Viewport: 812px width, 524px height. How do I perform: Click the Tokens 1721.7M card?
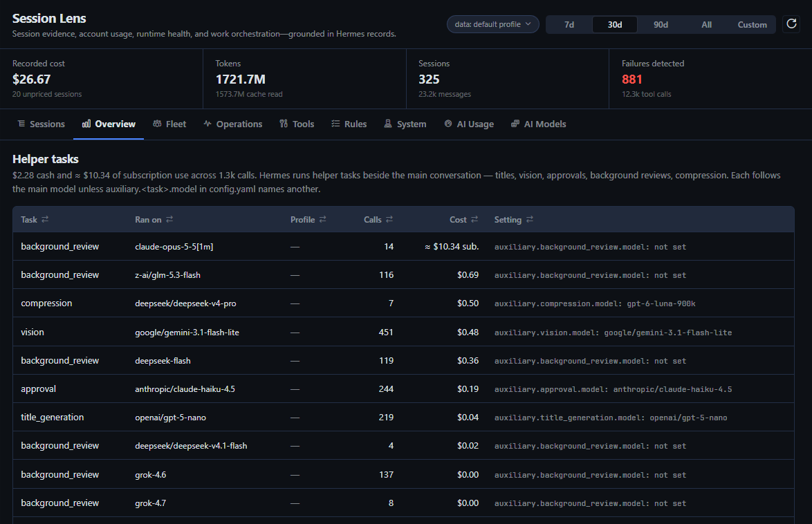304,79
